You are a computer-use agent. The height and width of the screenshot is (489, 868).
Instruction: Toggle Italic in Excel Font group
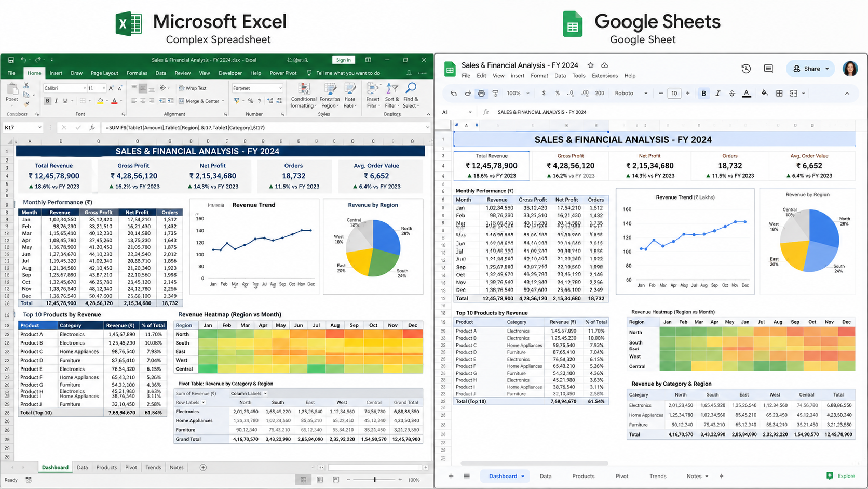click(x=56, y=101)
